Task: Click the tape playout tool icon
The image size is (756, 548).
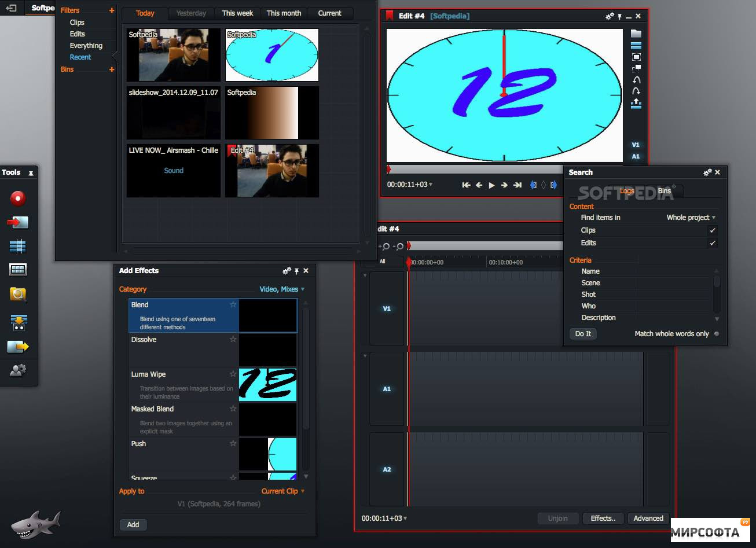Action: tap(19, 322)
